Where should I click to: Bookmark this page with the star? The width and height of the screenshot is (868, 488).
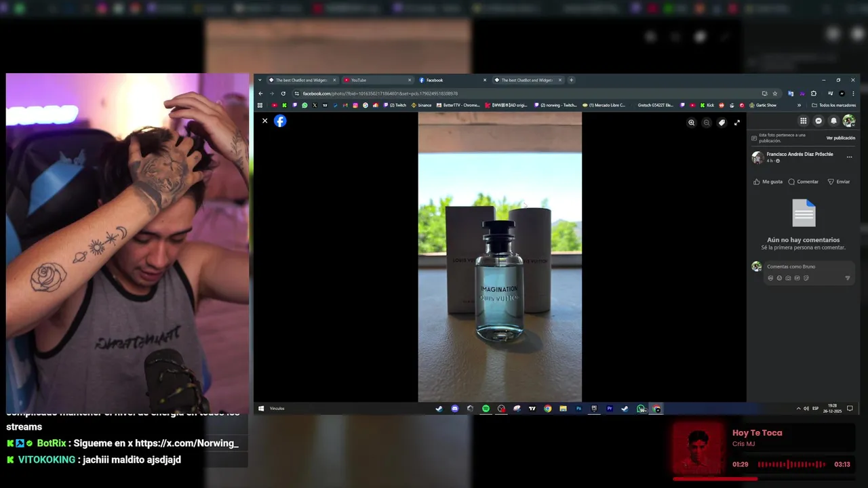pyautogui.click(x=775, y=94)
